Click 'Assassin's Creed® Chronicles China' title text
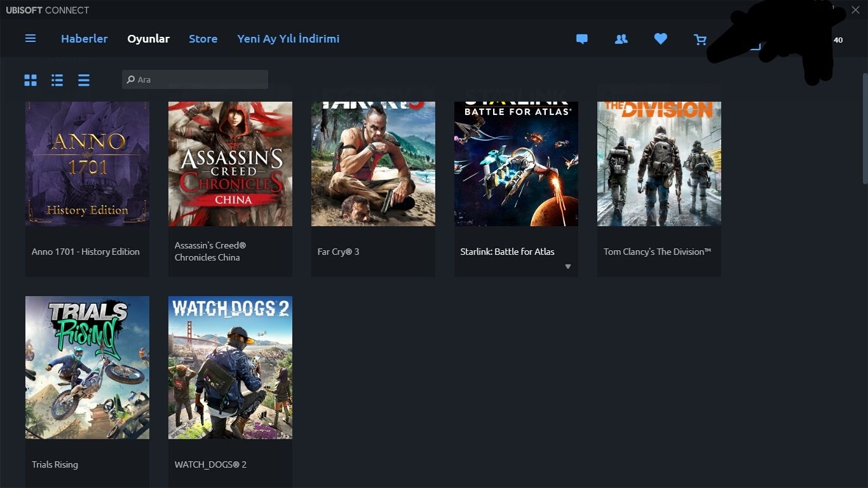 [x=210, y=251]
